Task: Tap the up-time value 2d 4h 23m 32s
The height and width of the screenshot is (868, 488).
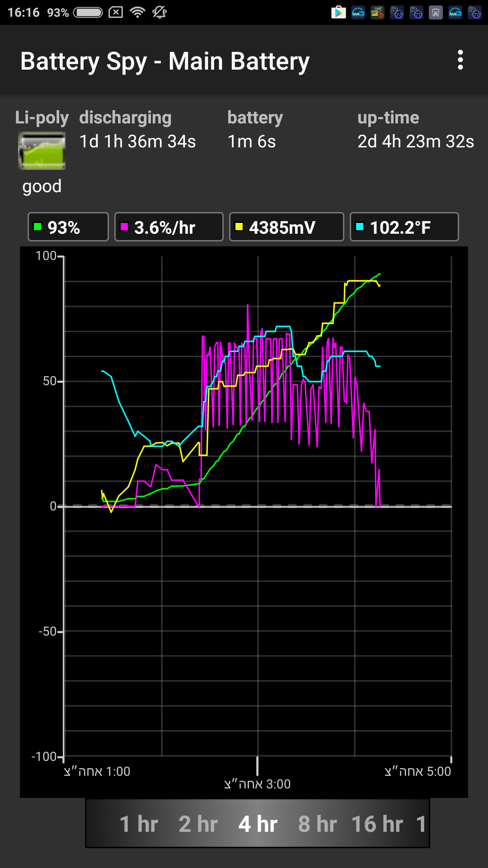Action: click(x=415, y=142)
